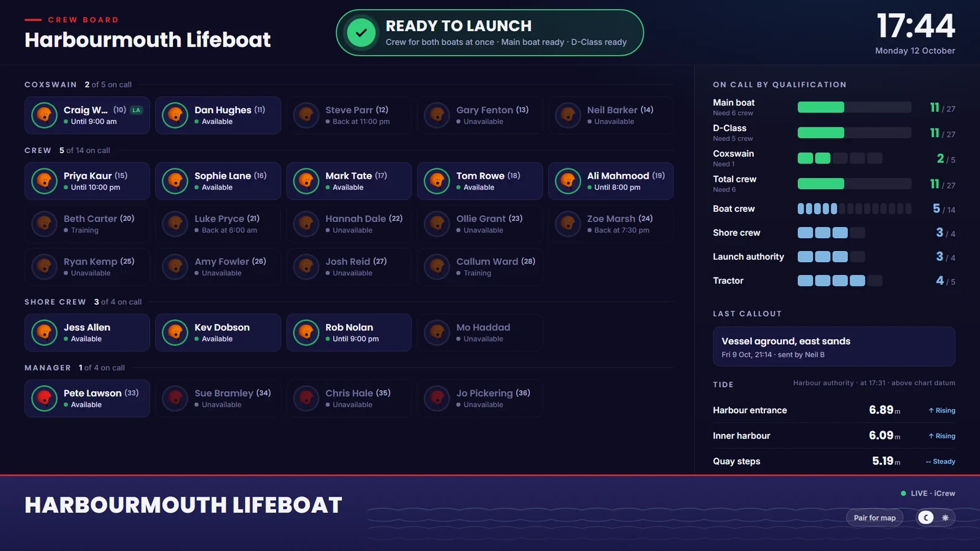Click the CREW 5 of 14 heading
980x551 pixels.
click(x=67, y=151)
